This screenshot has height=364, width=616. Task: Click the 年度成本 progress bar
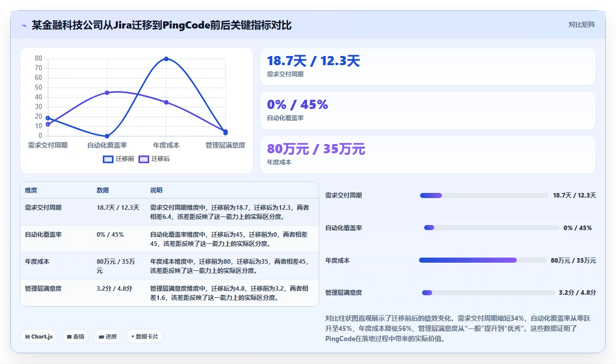click(x=483, y=260)
